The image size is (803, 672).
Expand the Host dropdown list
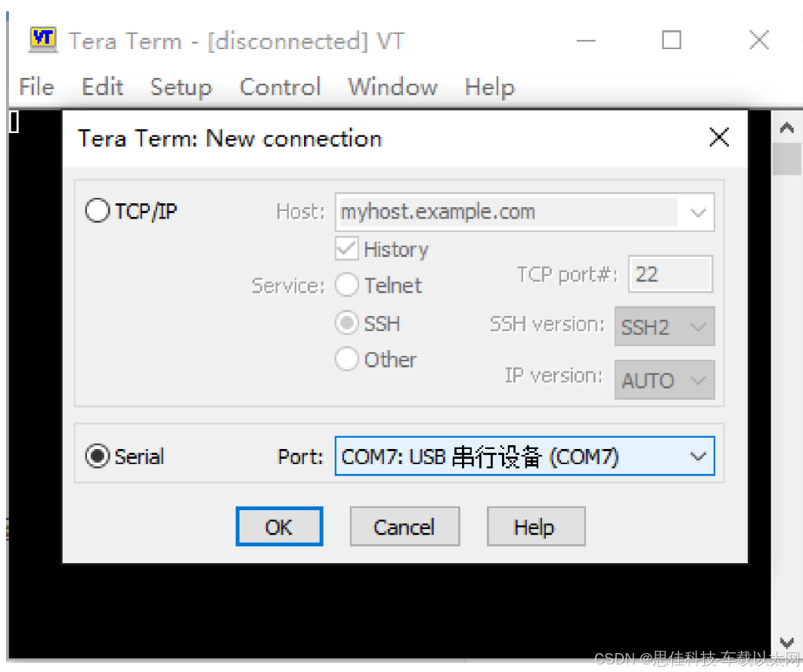(x=698, y=212)
